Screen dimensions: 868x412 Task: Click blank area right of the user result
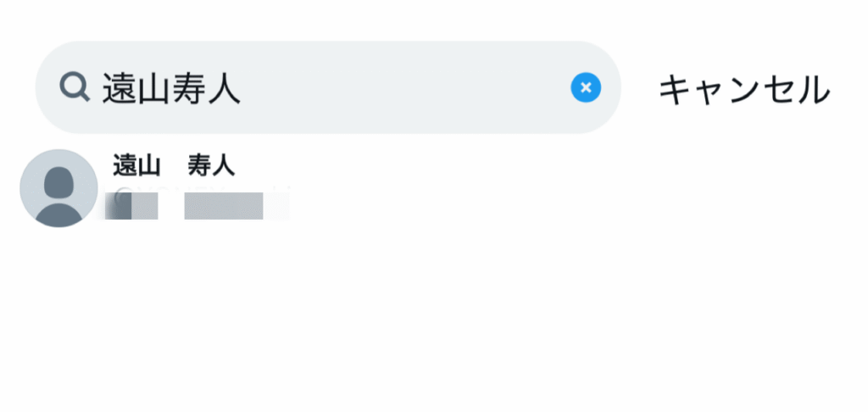click(554, 188)
